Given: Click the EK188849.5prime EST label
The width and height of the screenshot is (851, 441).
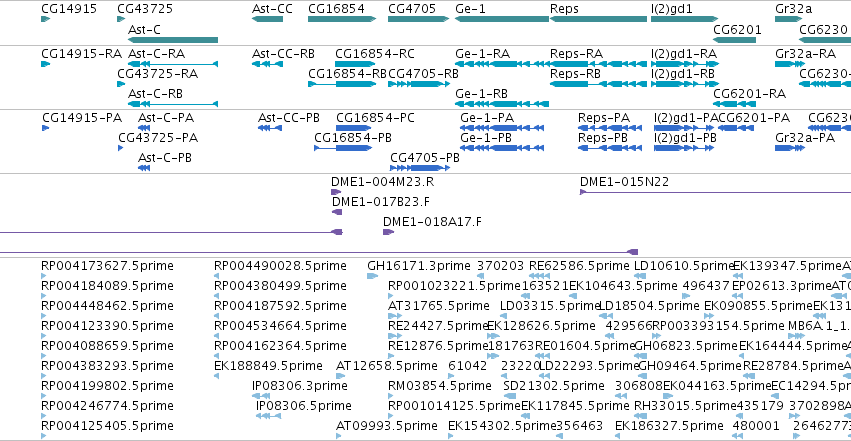Looking at the screenshot, I should click(x=268, y=366).
